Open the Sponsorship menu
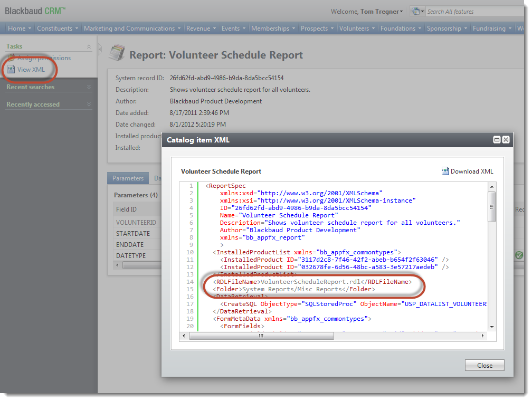This screenshot has width=532, height=401. (447, 28)
